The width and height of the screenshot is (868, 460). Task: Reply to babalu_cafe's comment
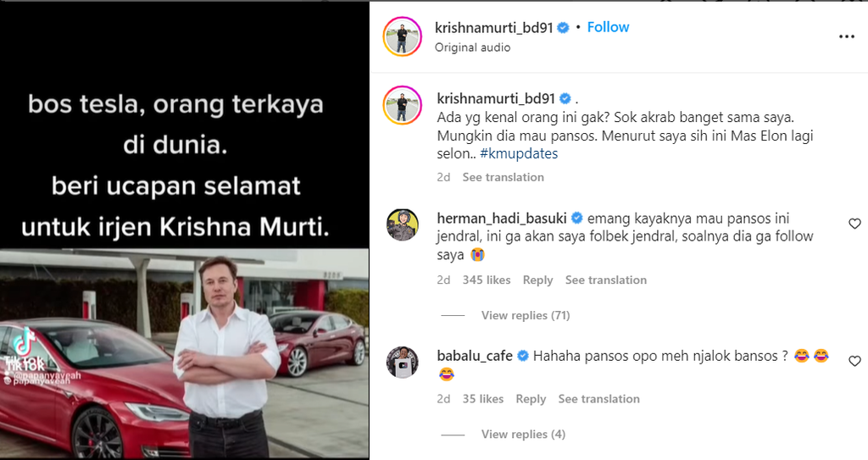(x=531, y=399)
